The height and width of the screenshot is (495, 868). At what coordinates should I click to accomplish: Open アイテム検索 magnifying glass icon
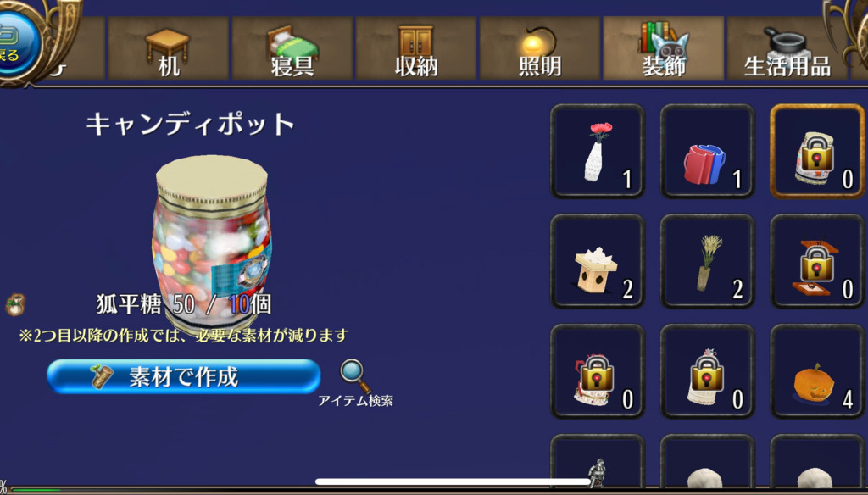point(355,376)
